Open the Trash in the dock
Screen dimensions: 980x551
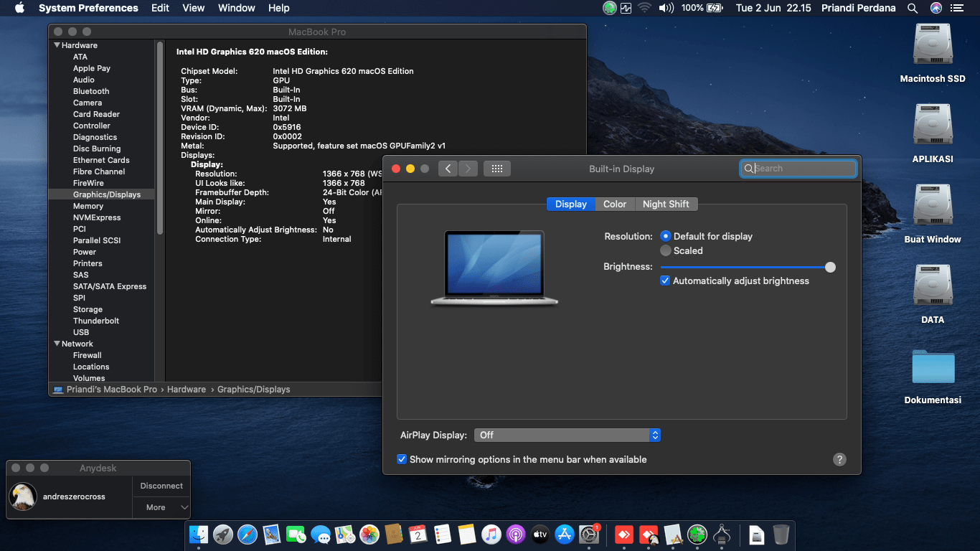click(x=781, y=534)
